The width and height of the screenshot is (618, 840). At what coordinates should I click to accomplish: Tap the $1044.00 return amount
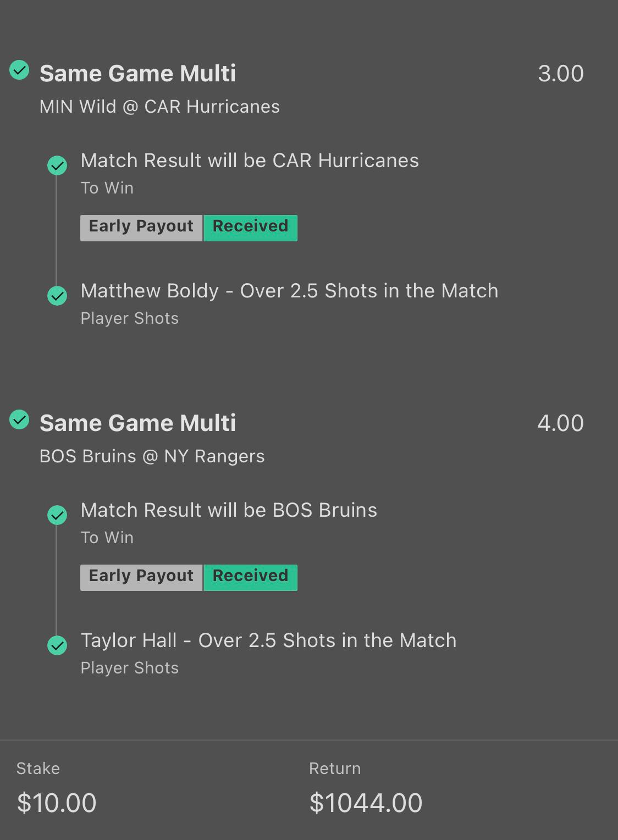click(x=366, y=803)
